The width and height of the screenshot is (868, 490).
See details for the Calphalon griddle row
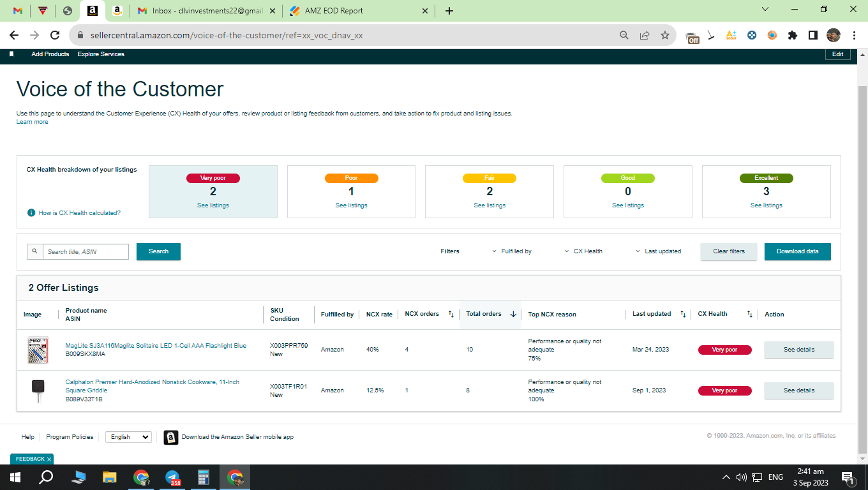pos(799,390)
